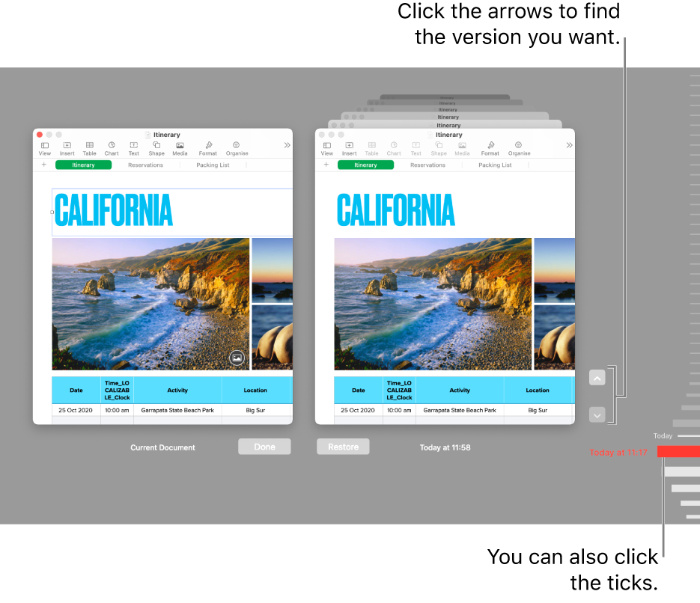Click 10:00 am cell in version window

click(399, 410)
